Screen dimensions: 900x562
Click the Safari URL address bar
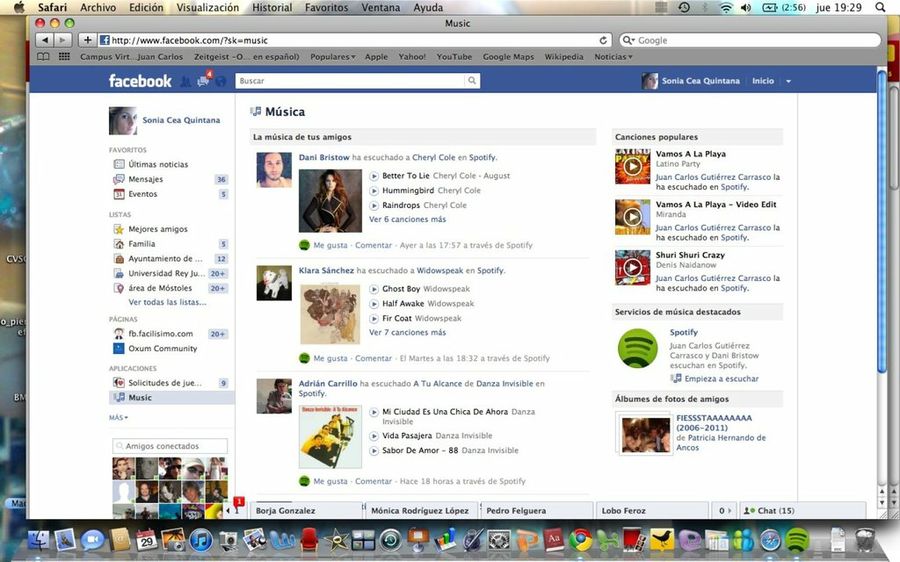tap(354, 40)
